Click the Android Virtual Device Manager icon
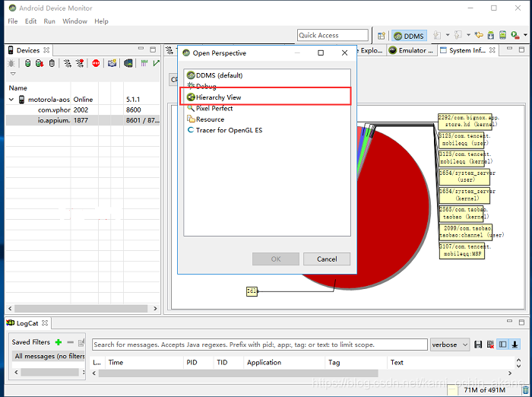 coord(502,35)
